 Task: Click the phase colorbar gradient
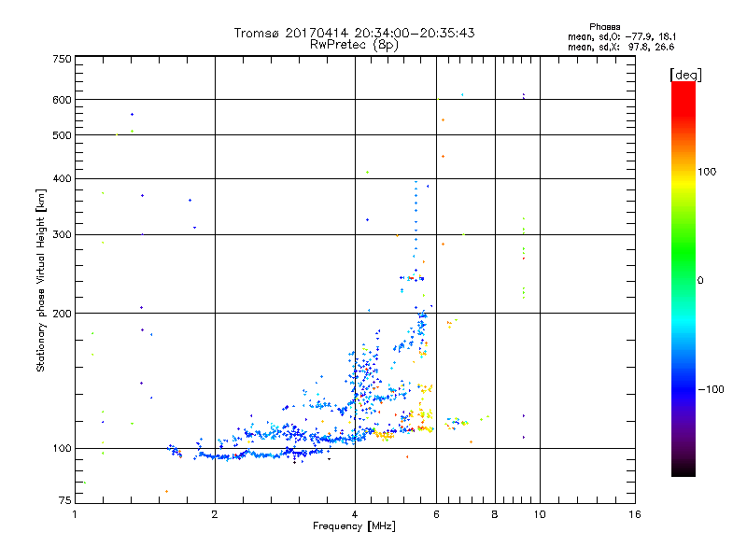[x=684, y=278]
